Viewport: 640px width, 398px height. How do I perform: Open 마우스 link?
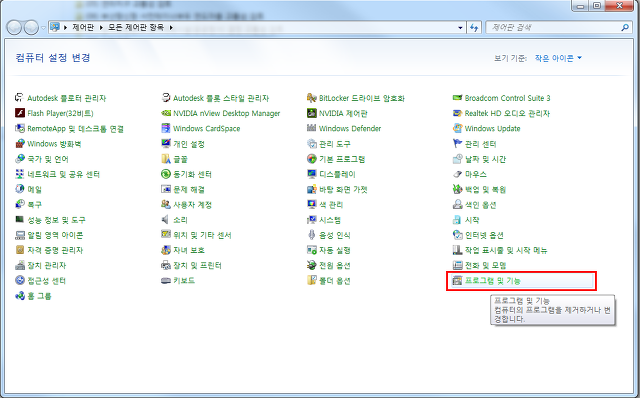tap(476, 174)
